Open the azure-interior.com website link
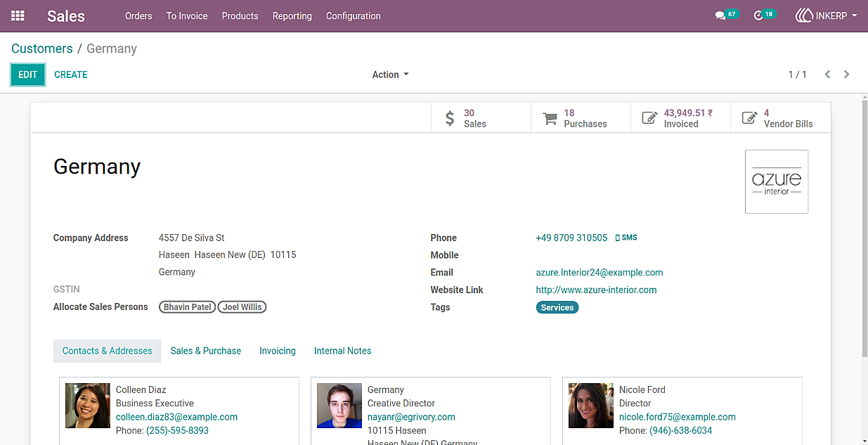Screen dimensions: 868x445 point(597,290)
